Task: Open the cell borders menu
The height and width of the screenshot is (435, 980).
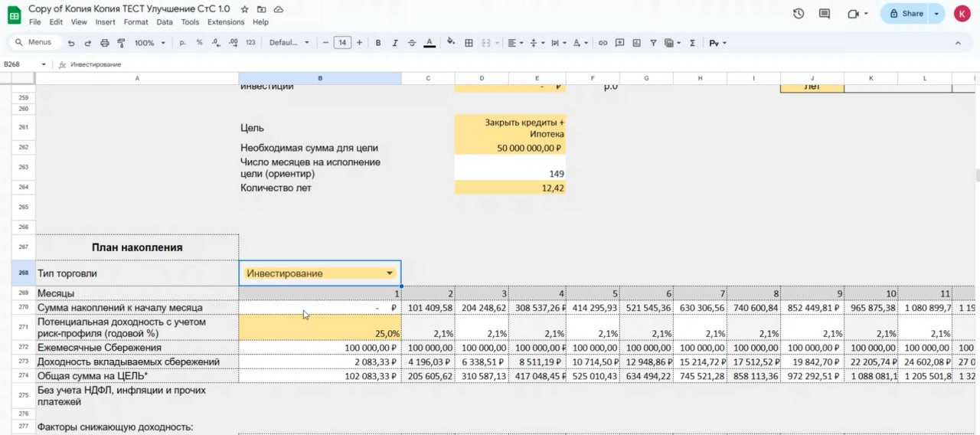Action: pyautogui.click(x=469, y=43)
